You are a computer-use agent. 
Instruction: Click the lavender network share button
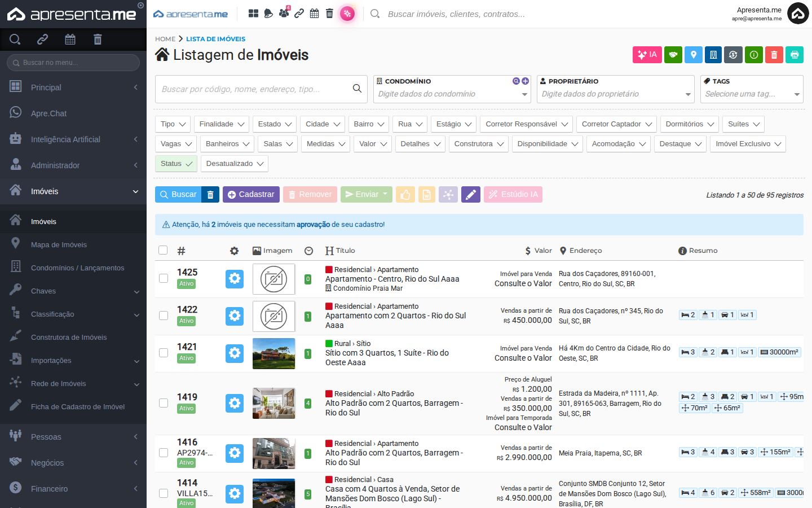[x=448, y=194]
